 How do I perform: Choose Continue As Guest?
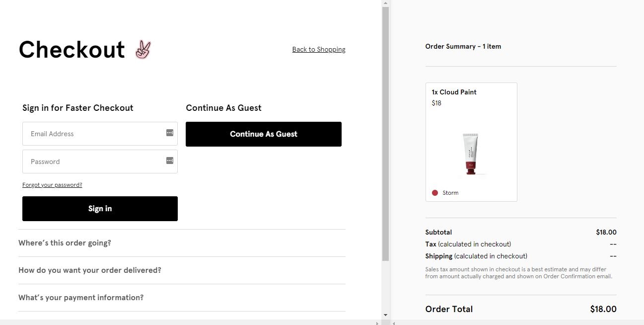(264, 134)
